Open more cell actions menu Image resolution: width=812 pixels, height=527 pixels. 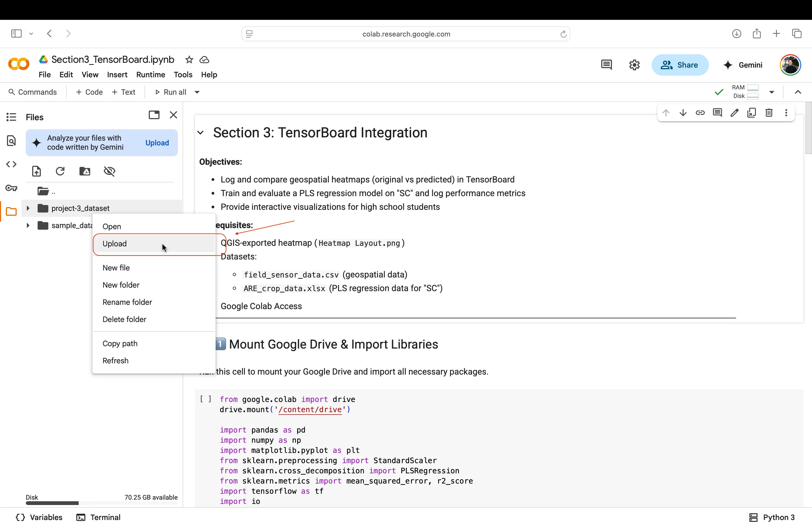coord(786,113)
